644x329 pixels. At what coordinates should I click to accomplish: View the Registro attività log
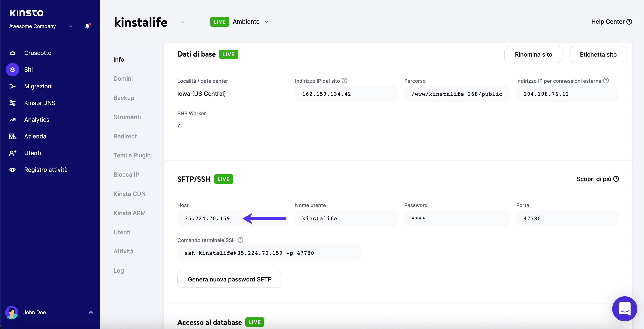coord(46,169)
